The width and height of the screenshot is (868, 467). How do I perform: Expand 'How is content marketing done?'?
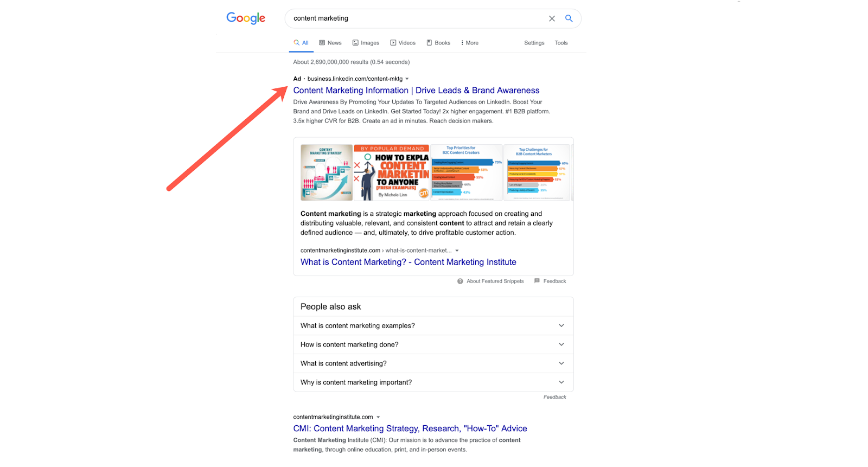(433, 344)
